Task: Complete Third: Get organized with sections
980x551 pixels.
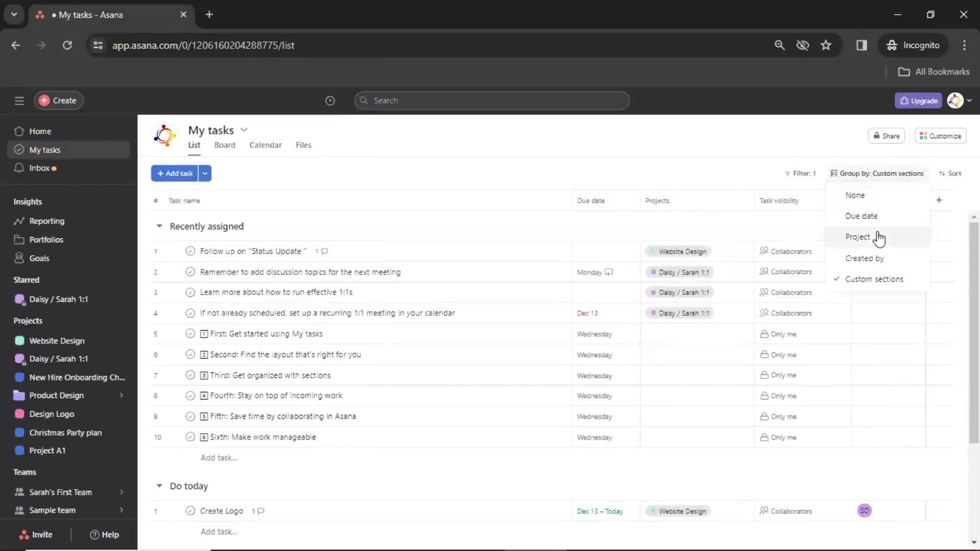Action: coord(190,375)
